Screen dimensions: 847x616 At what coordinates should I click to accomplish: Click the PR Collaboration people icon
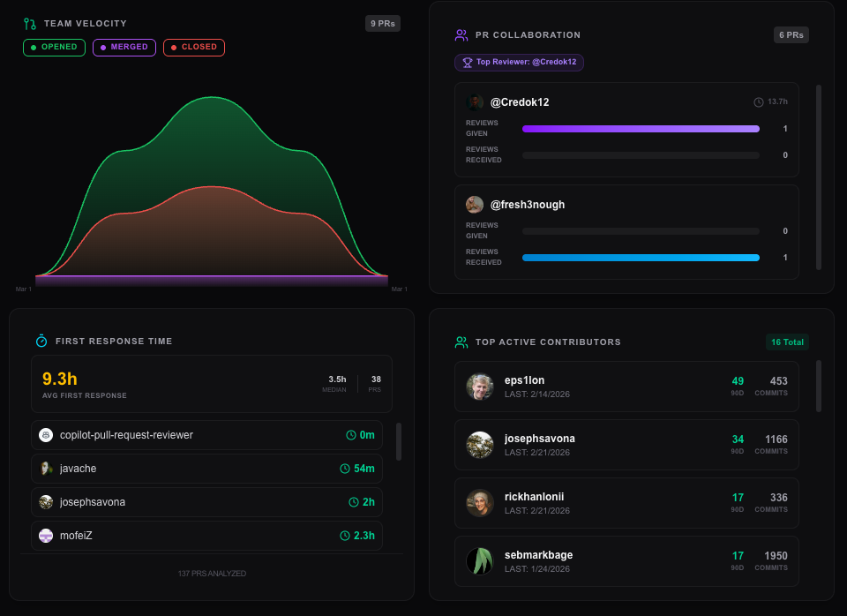click(x=461, y=35)
